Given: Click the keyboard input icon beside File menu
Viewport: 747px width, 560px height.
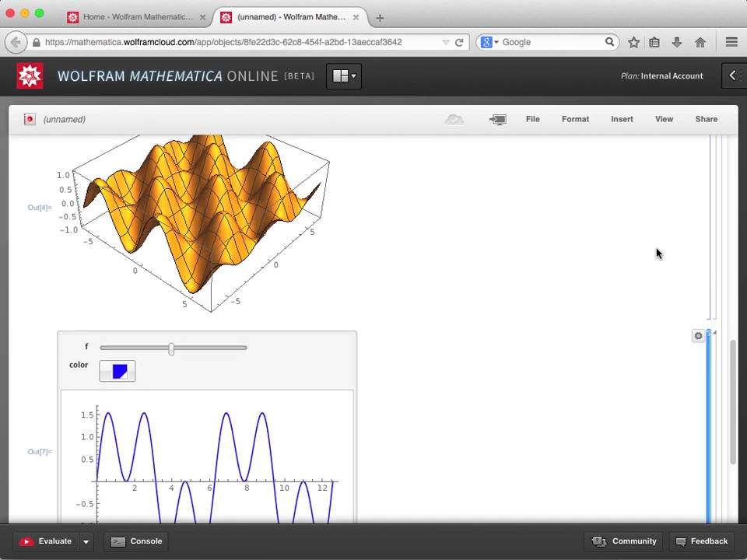Looking at the screenshot, I should (x=497, y=119).
